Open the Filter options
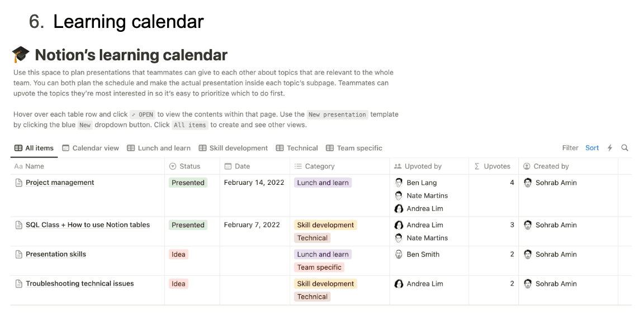 [x=570, y=148]
